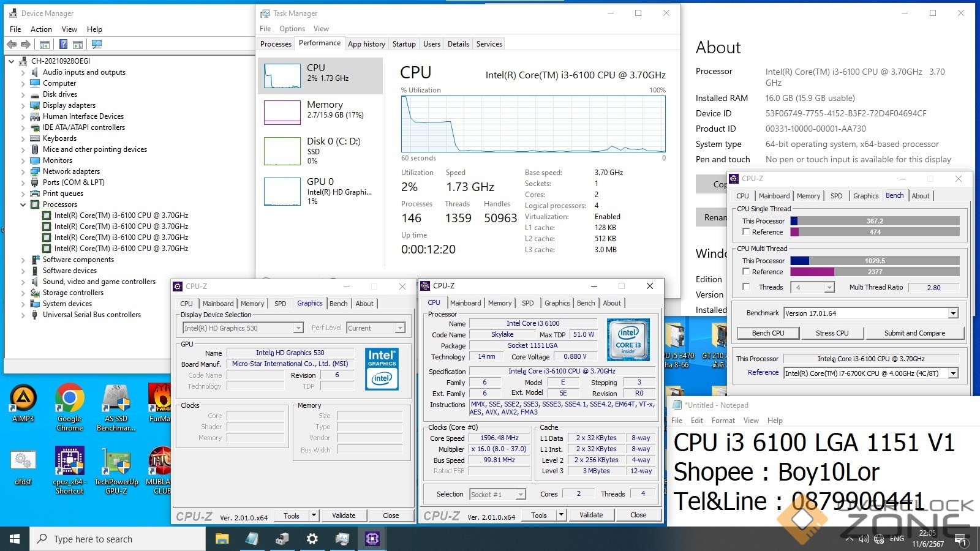
Task: Open the Benchmark version dropdown
Action: point(953,313)
